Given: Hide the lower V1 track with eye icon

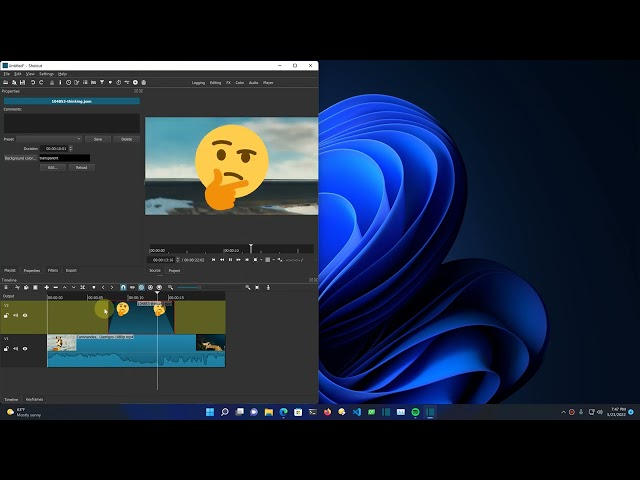Looking at the screenshot, I should [x=25, y=349].
